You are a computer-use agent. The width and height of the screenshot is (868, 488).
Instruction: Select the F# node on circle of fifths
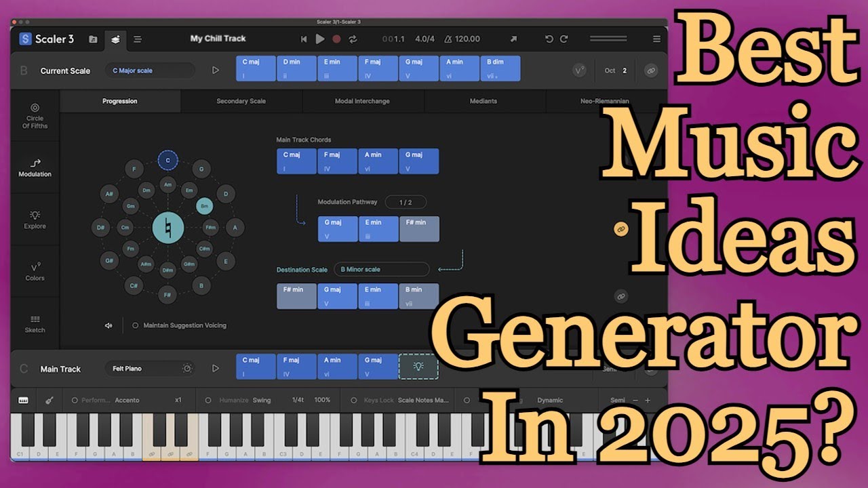click(167, 296)
